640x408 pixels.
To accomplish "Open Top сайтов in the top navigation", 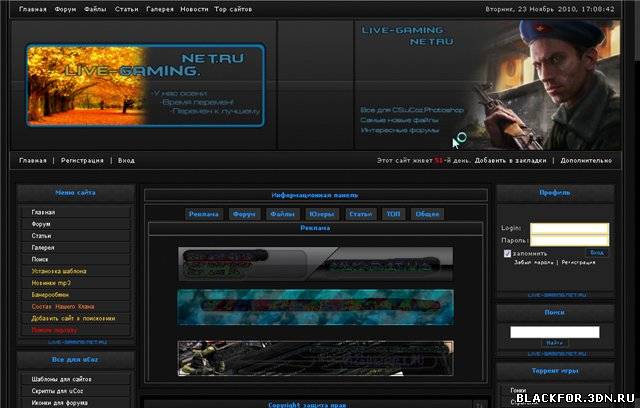I will tap(233, 9).
